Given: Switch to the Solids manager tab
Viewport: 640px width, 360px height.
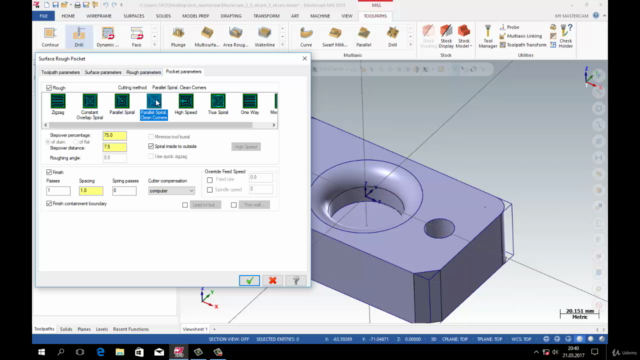Looking at the screenshot, I should [x=66, y=329].
